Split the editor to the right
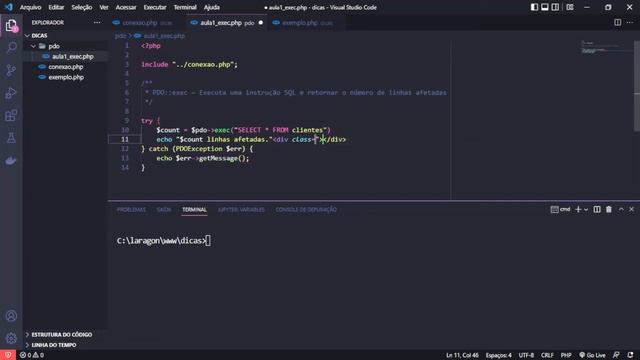 pyautogui.click(x=618, y=22)
